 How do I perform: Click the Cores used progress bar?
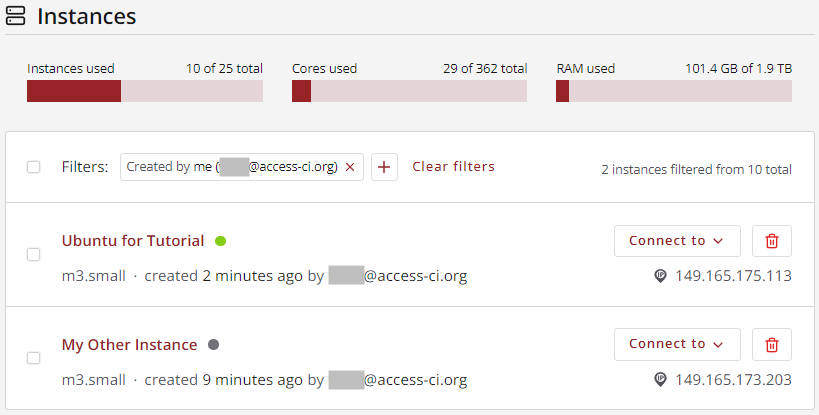pos(409,91)
